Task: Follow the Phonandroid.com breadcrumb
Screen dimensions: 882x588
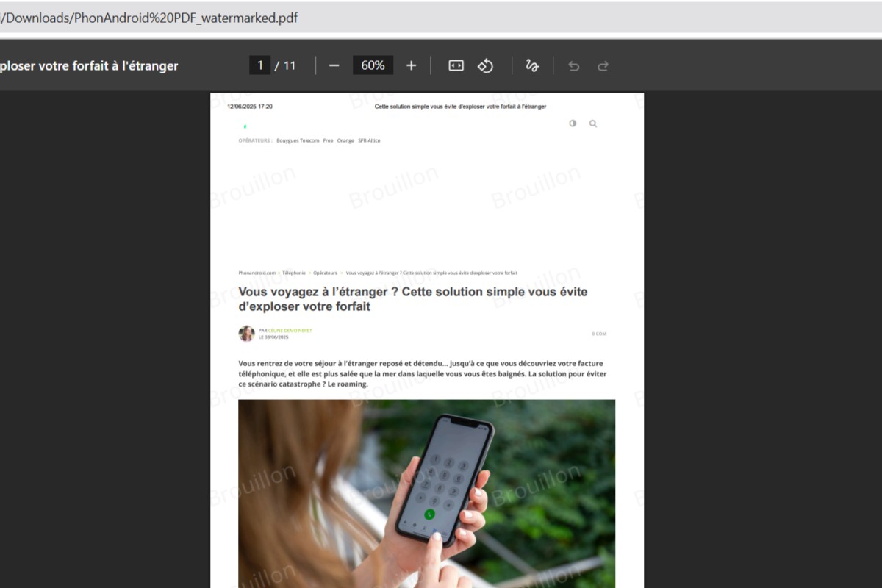Action: tap(257, 273)
